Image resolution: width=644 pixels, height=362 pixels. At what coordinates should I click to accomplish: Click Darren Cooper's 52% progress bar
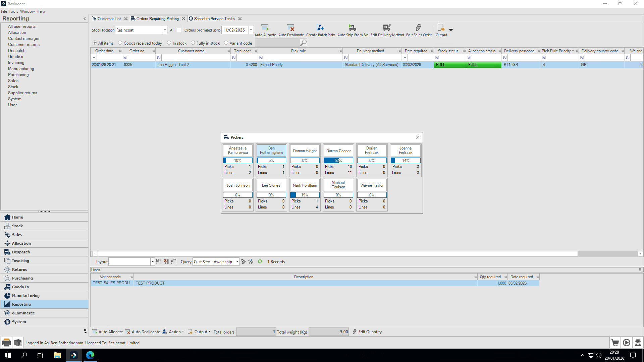(338, 161)
